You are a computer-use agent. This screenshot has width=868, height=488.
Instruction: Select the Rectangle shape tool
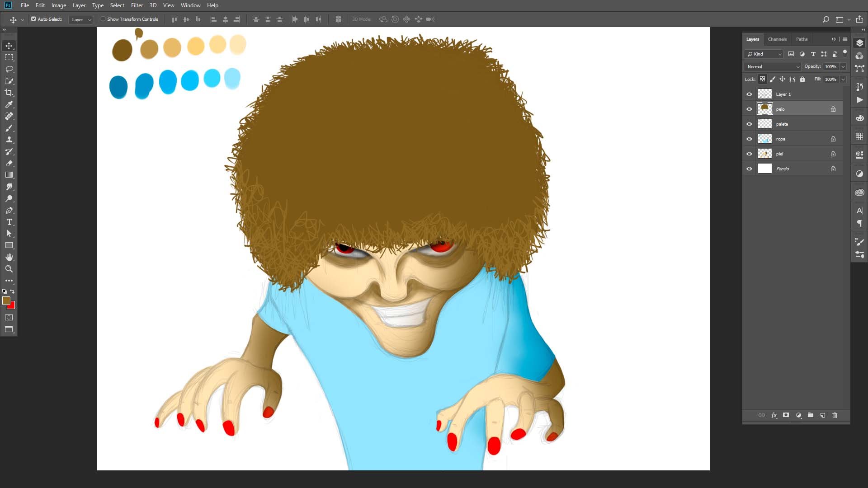[9, 245]
